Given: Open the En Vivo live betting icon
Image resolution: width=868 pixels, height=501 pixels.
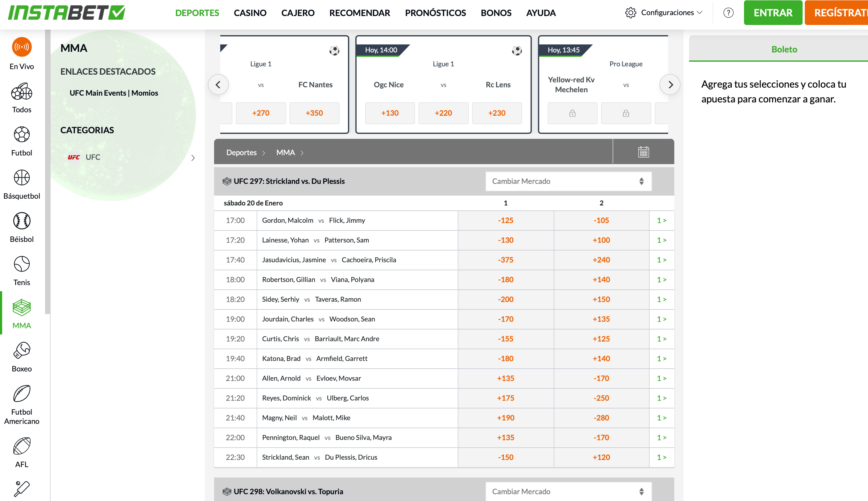Looking at the screenshot, I should 22,47.
